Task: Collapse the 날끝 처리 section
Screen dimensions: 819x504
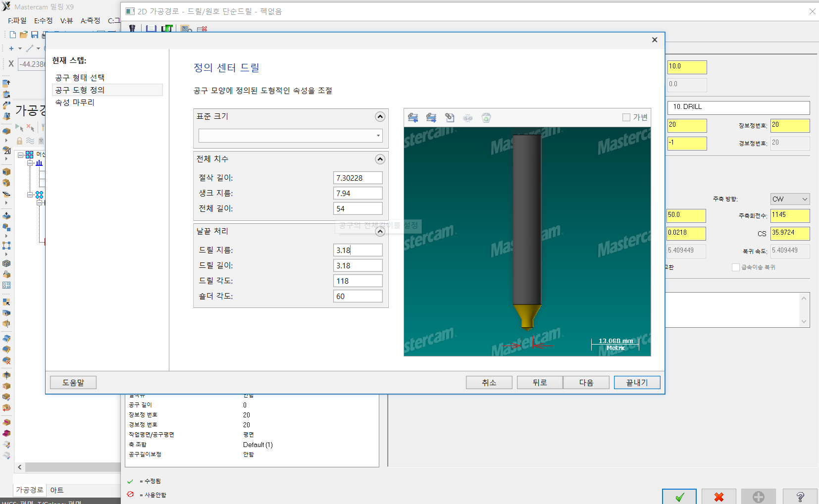Action: tap(380, 231)
